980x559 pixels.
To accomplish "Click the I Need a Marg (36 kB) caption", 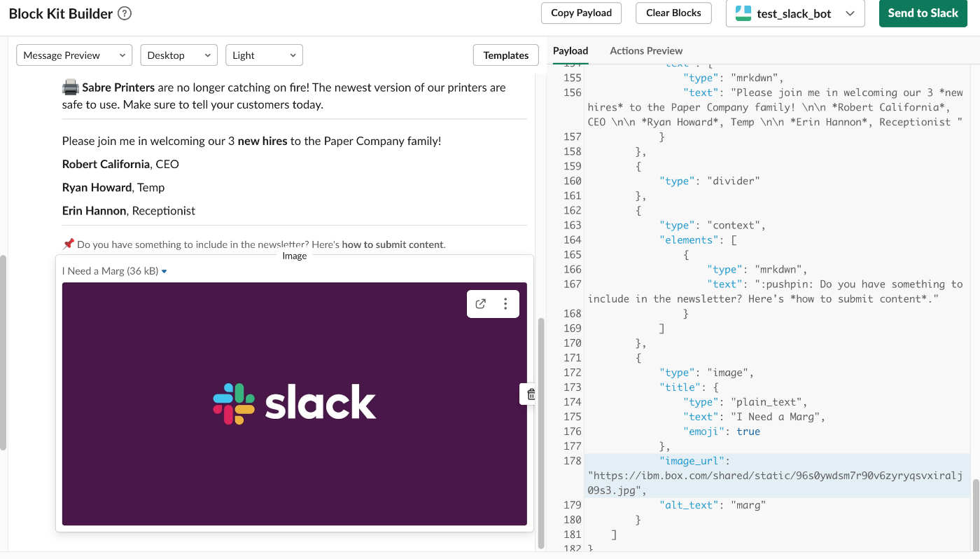I will [x=110, y=271].
